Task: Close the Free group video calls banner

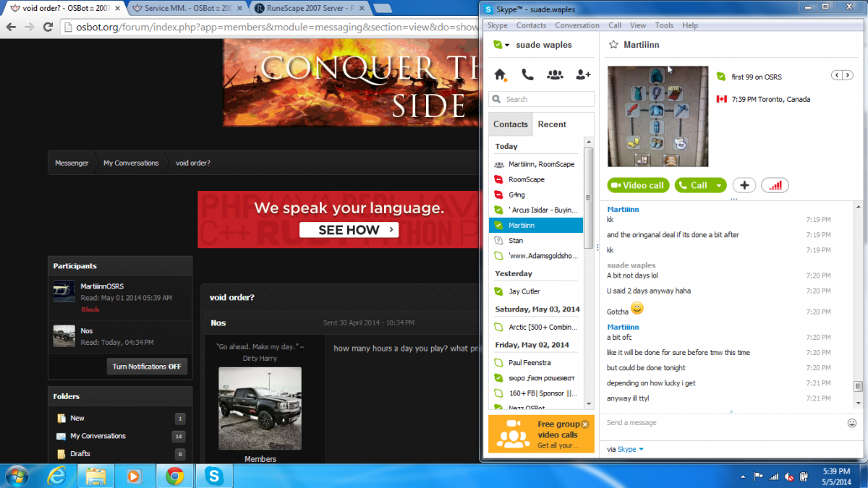Action: (x=585, y=424)
